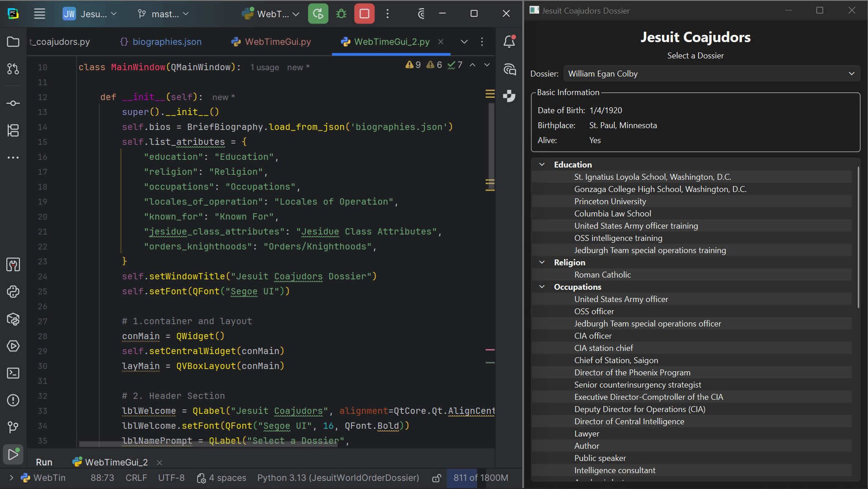
Task: Collapse the Religion tree section
Action: click(542, 262)
